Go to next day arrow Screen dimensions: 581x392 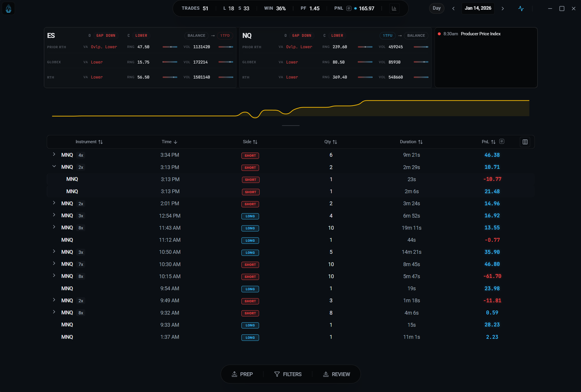click(503, 9)
